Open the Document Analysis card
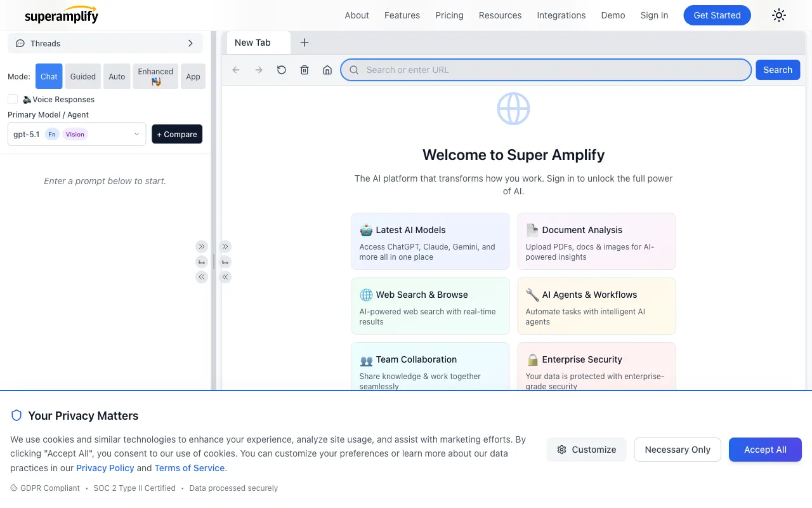 point(596,241)
